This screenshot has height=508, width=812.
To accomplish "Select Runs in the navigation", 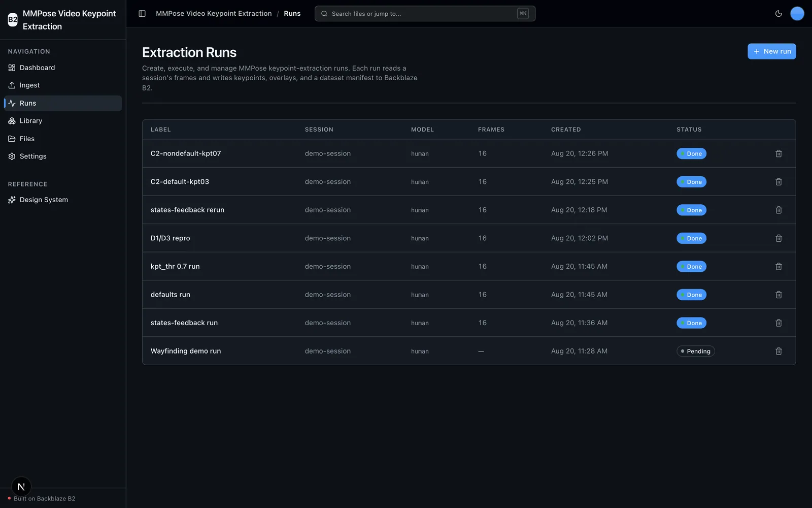I will tap(63, 103).
